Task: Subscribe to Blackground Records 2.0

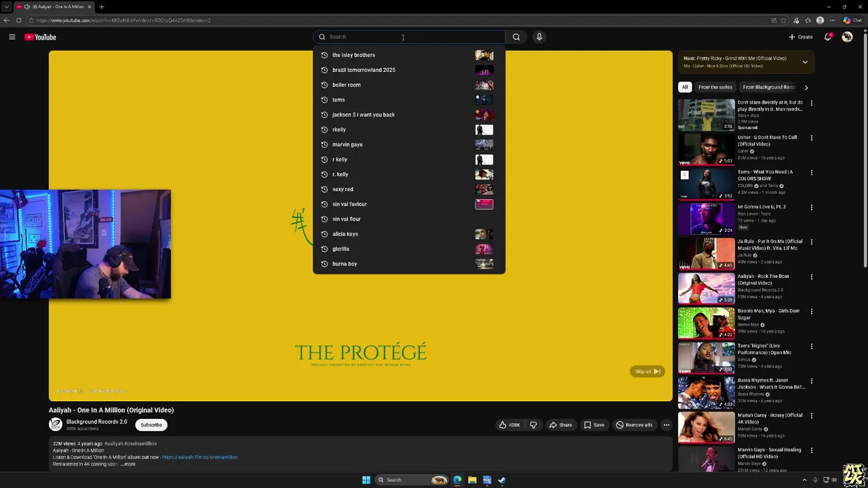Action: (x=151, y=425)
